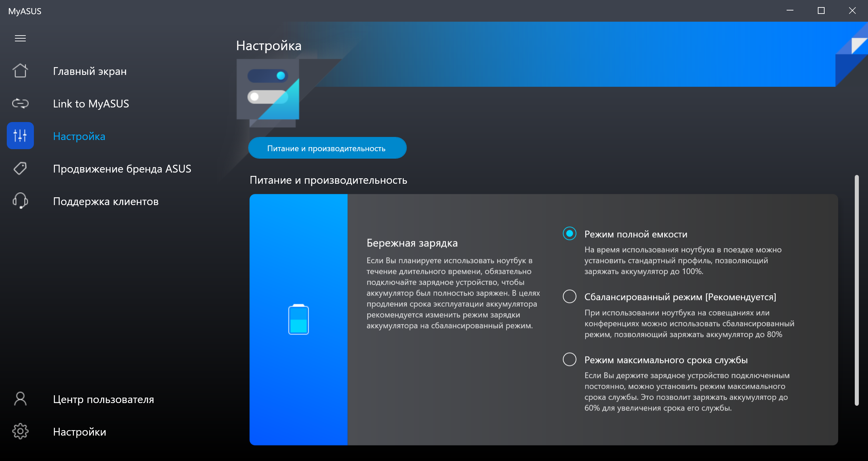
Task: Select the sliders Настройка icon
Action: [x=20, y=136]
